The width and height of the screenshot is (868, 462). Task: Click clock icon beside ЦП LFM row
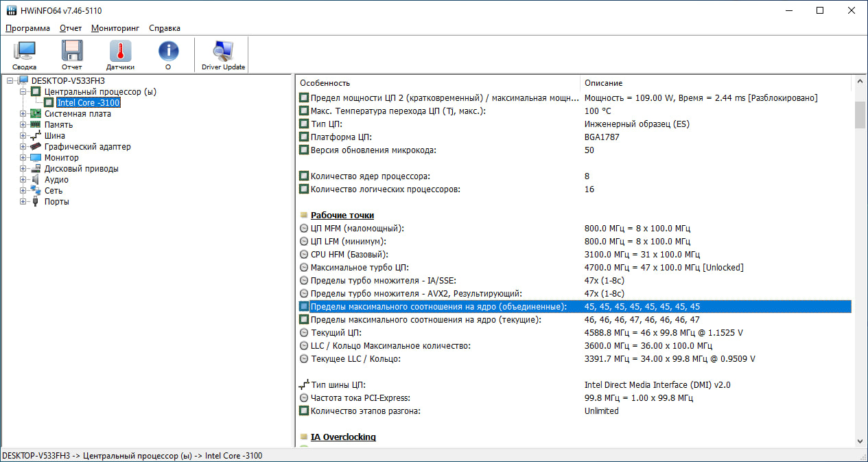click(x=304, y=242)
